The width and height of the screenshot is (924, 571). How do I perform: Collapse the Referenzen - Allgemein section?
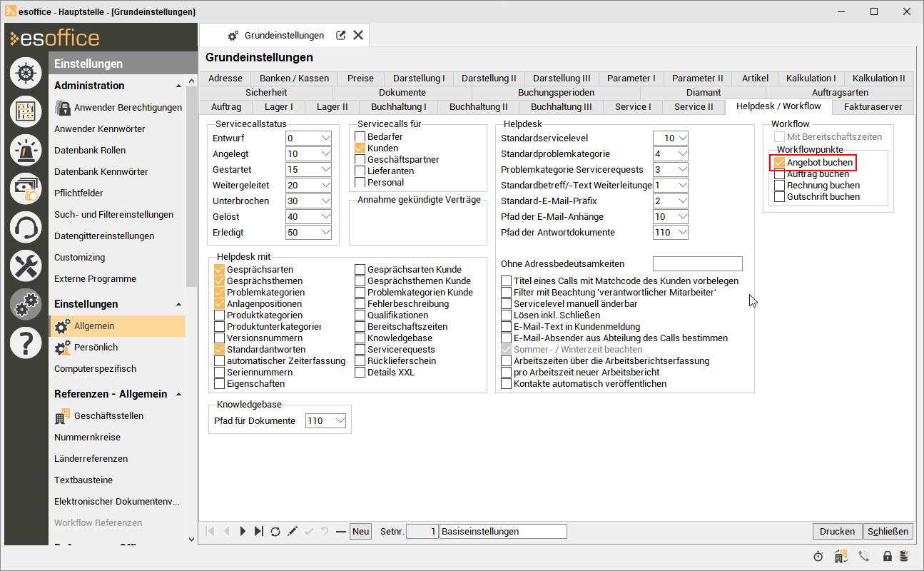tap(178, 394)
